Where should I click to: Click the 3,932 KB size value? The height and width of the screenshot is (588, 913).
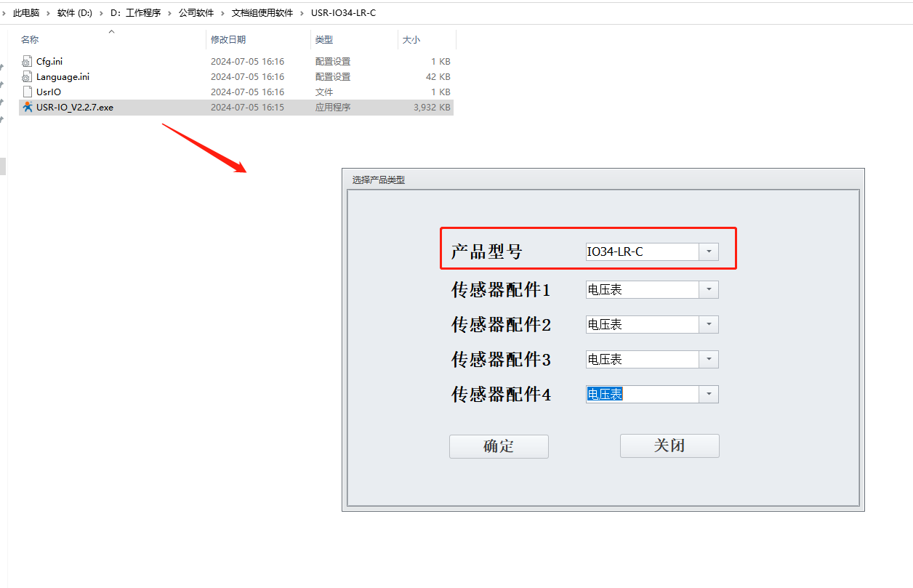pos(432,107)
